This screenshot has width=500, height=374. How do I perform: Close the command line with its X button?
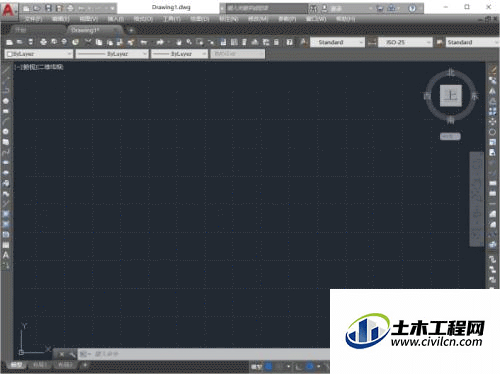(62, 354)
